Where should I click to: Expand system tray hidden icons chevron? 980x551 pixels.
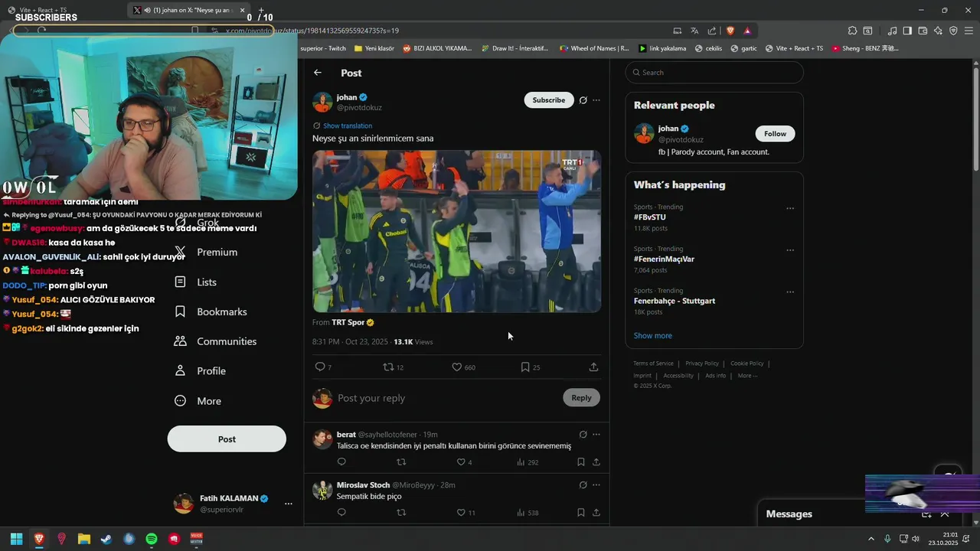coord(871,540)
